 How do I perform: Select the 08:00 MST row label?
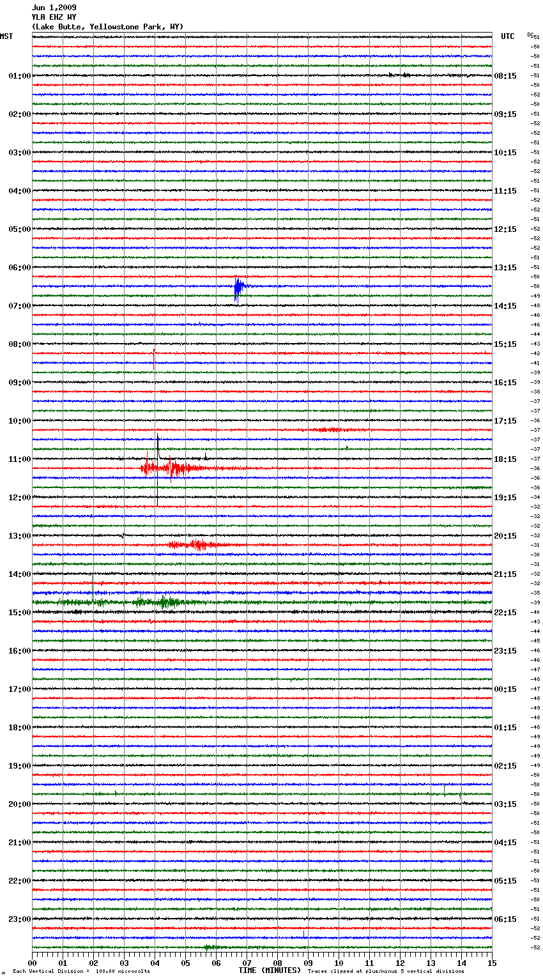[x=20, y=344]
